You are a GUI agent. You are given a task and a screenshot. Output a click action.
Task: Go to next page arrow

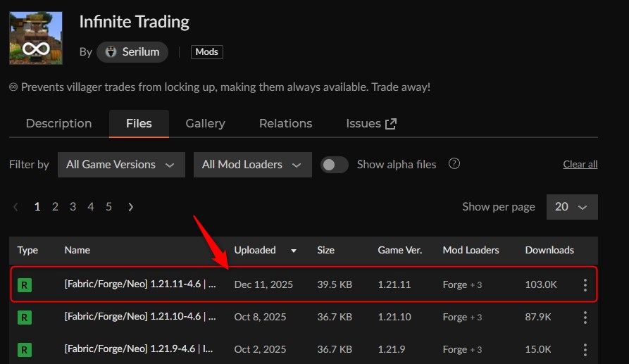click(130, 206)
